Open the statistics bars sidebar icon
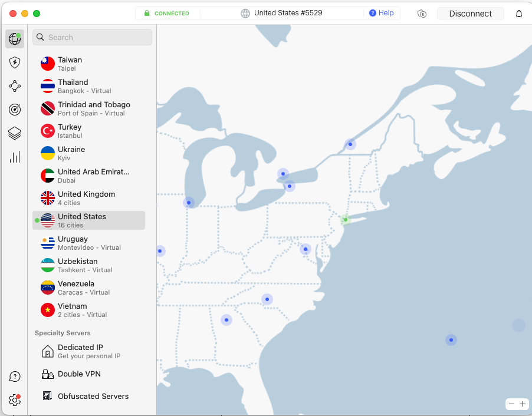The image size is (532, 416). point(15,157)
